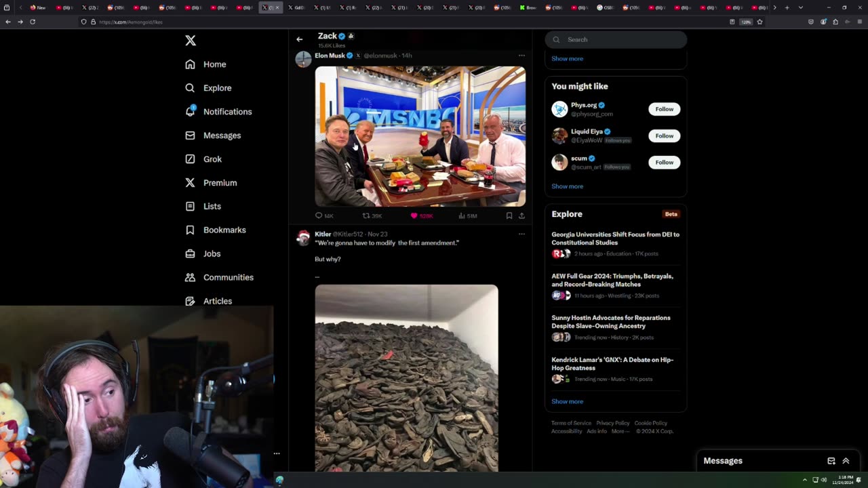Image resolution: width=868 pixels, height=488 pixels.
Task: Expand the Messages drawer with the chevrons
Action: tap(846, 461)
